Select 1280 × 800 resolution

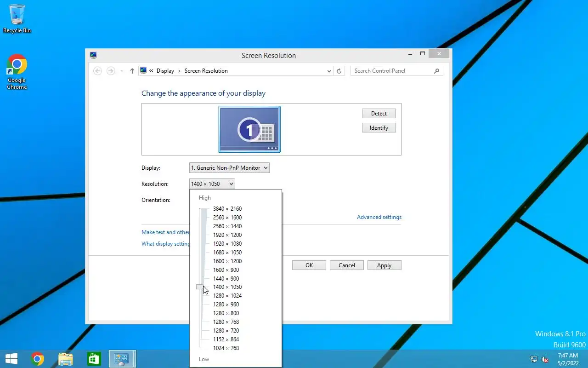[226, 313]
